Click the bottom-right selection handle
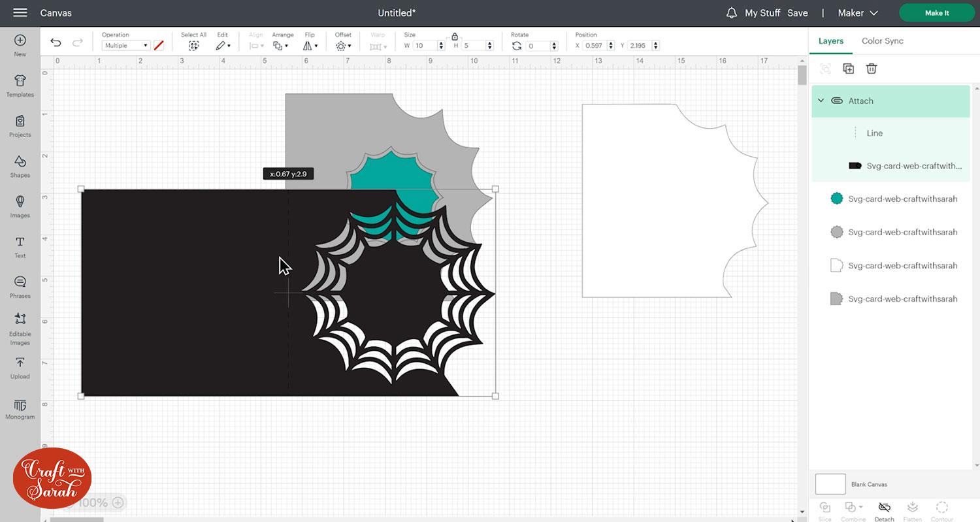Screen dimensions: 980x522 [495, 396]
